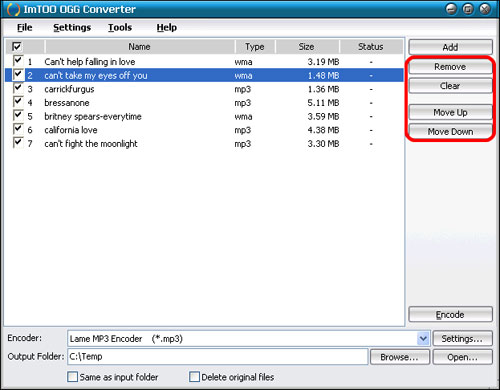Viewport: 500px width, 390px height.
Task: Browse for an output folder
Action: 400,357
